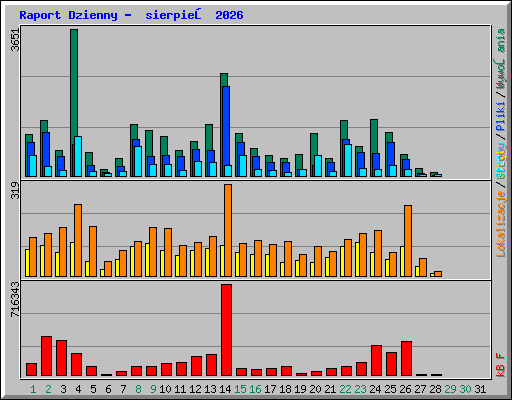The width and height of the screenshot is (512, 400).
Task: Click the Raport Dzienny title text
Action: click(x=68, y=15)
